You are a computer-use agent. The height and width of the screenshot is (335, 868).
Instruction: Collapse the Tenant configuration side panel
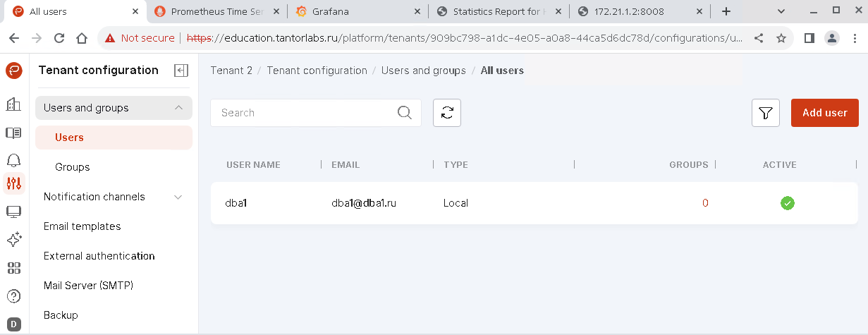181,71
